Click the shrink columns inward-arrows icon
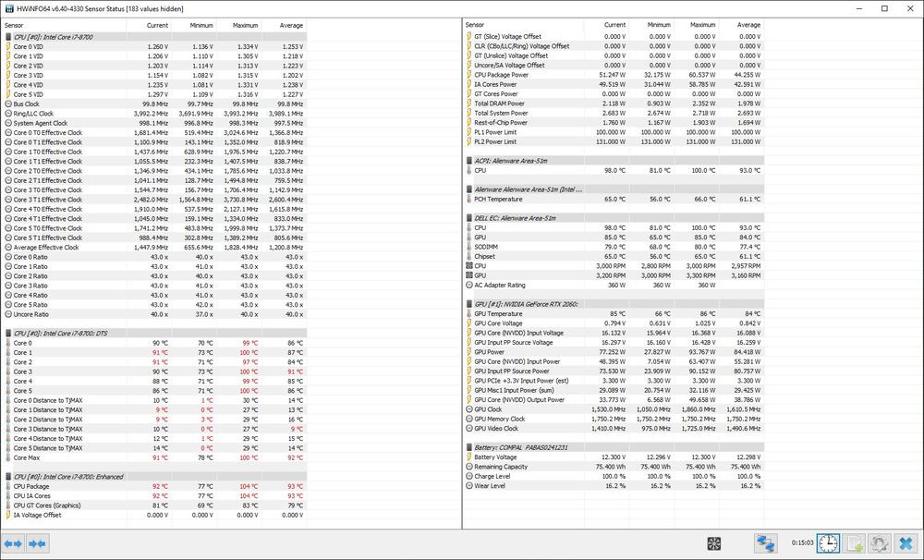This screenshot has height=560, width=924. pyautogui.click(x=37, y=543)
